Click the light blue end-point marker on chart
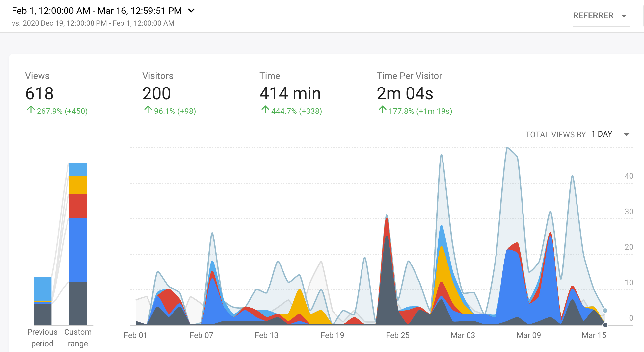 pos(605,311)
